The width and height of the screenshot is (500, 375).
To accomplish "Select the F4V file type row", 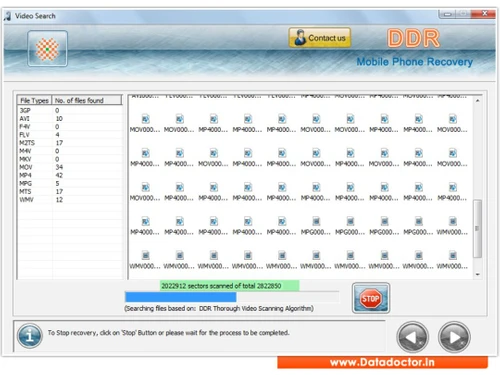I will (x=70, y=127).
